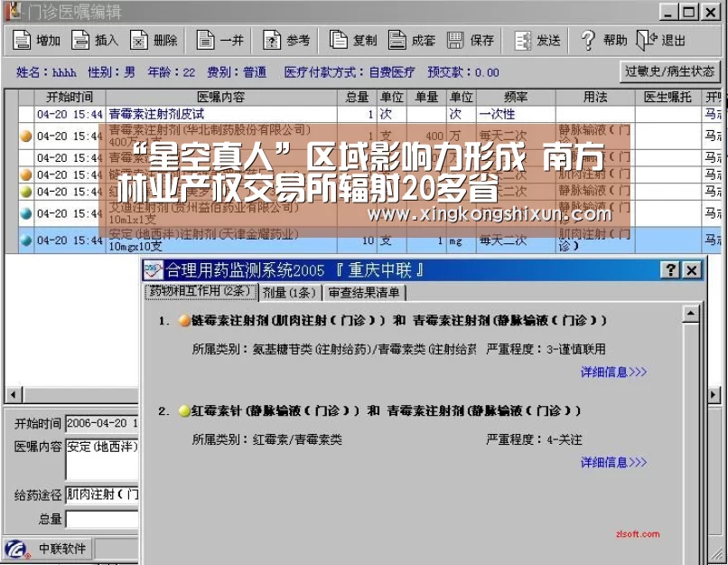The width and height of the screenshot is (728, 565).
Task: Open the 参考 (Reference) toolbar icon
Action: pyautogui.click(x=272, y=41)
